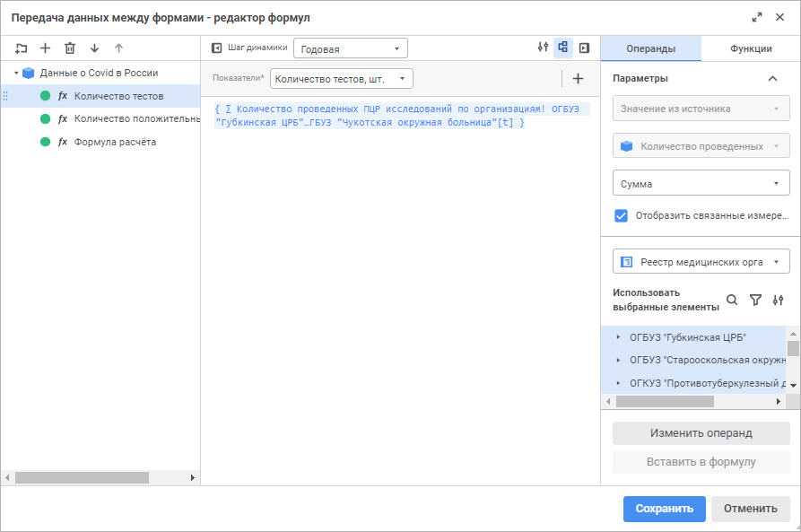Click the Изменить операнд button
The height and width of the screenshot is (532, 801).
point(701,433)
